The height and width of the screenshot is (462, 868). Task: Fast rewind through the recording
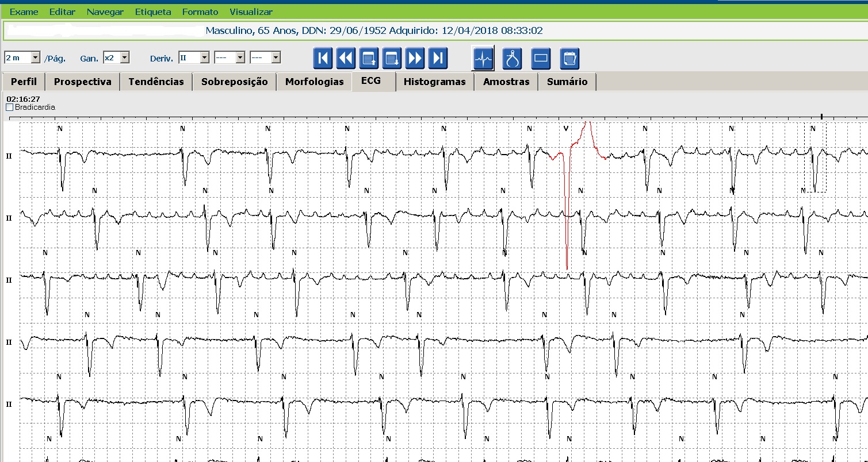[346, 57]
